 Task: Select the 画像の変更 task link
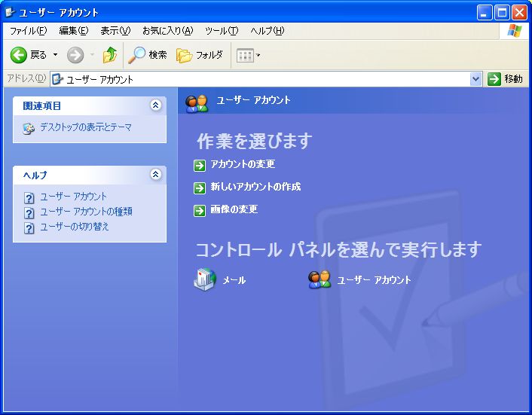(234, 209)
